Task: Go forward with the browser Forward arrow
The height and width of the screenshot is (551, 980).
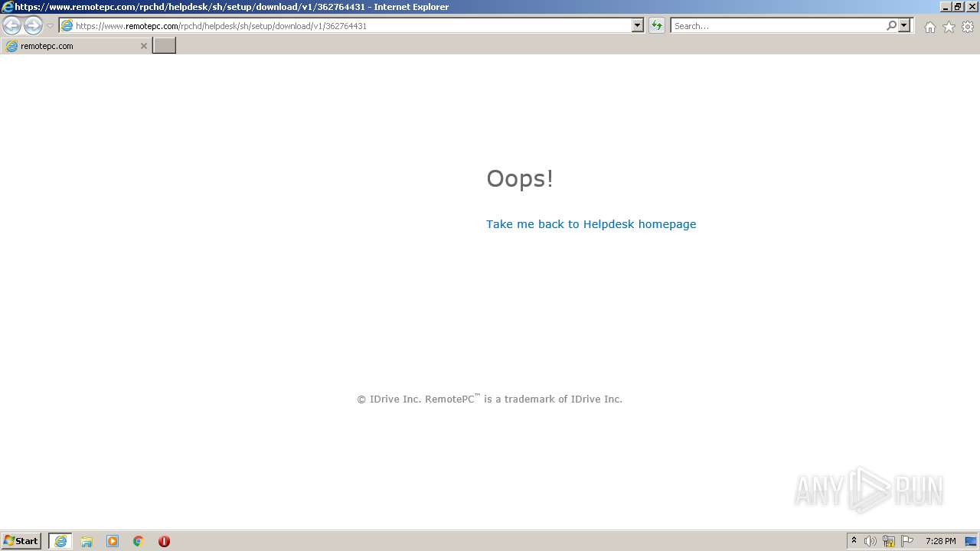Action: (x=33, y=25)
